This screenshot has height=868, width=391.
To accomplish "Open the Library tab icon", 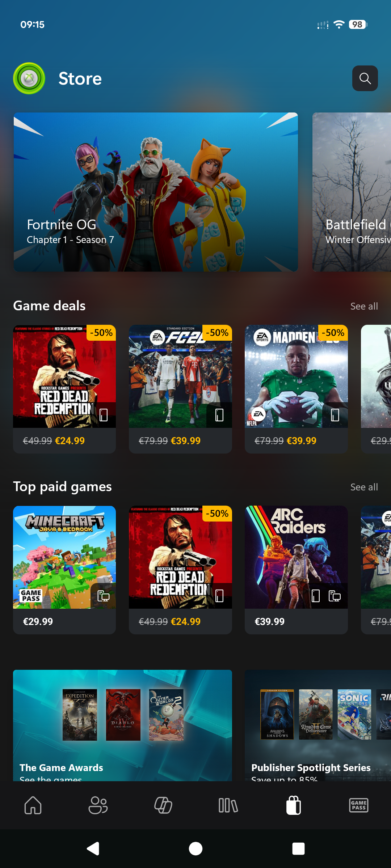I will [228, 805].
